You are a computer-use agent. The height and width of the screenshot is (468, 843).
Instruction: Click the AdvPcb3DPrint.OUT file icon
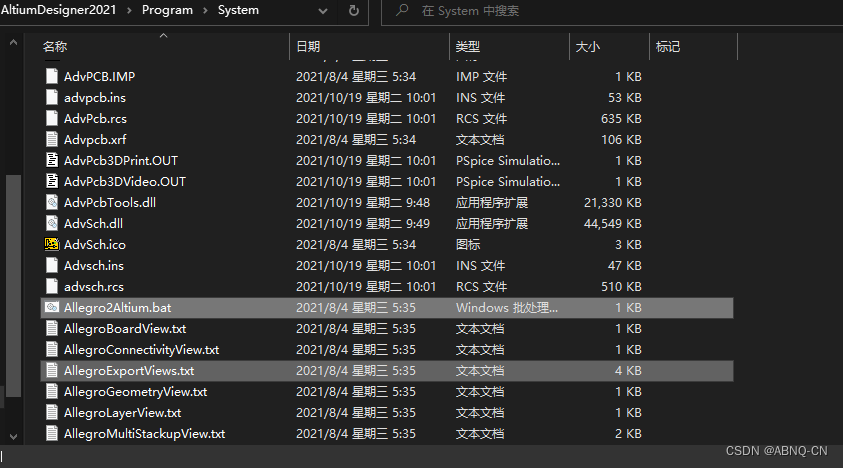(52, 160)
